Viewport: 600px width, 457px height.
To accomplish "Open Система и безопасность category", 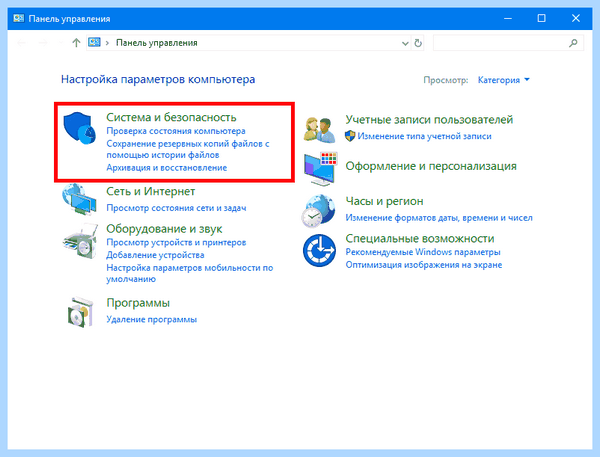I will (x=171, y=117).
